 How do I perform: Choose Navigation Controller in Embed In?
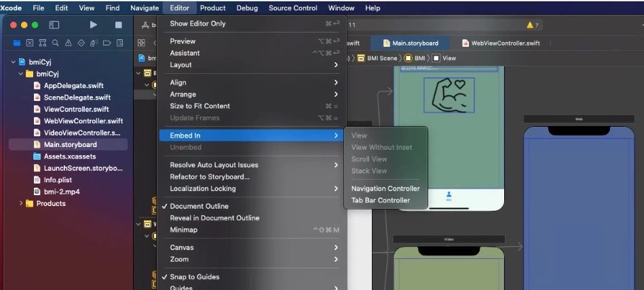tap(385, 188)
